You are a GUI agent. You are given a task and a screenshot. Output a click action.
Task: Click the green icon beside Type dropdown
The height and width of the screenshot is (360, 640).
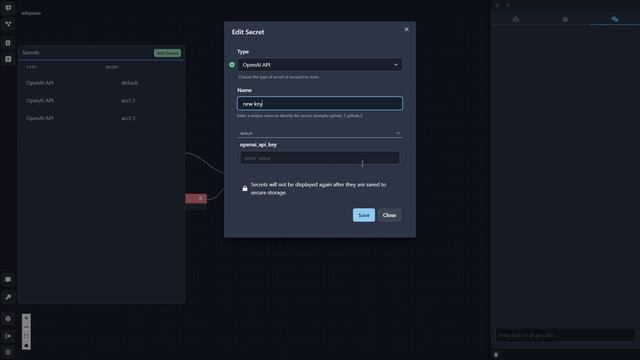(232, 64)
